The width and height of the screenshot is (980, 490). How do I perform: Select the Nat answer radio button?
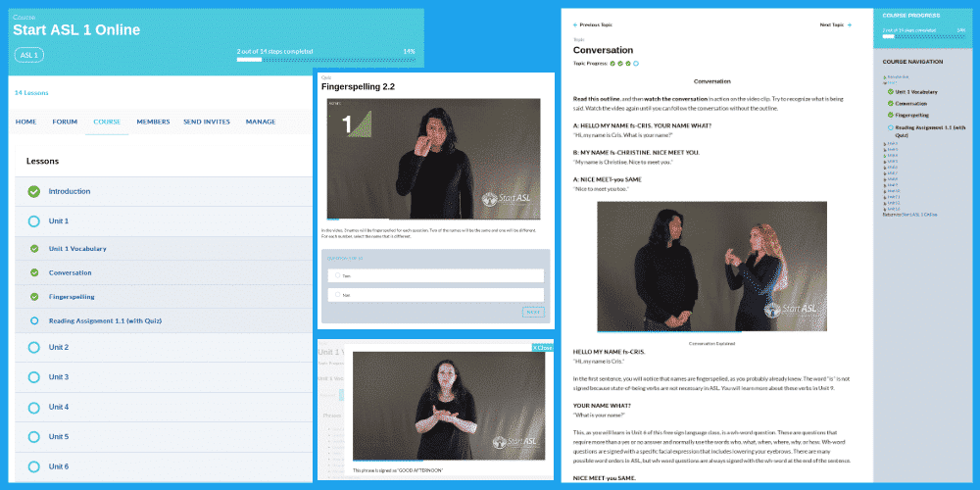point(337,294)
